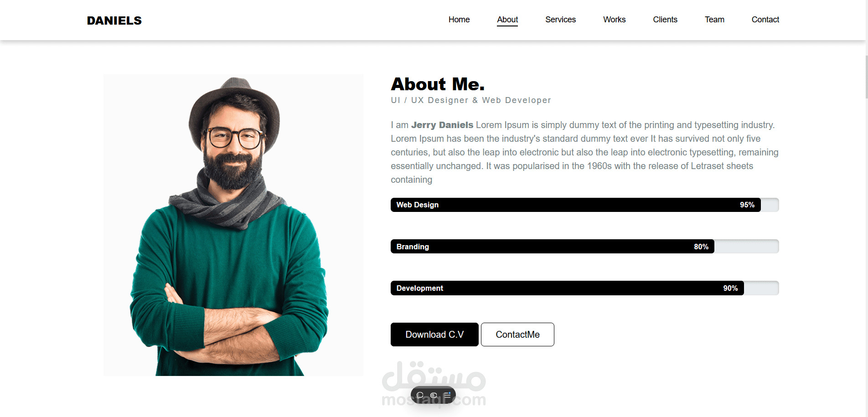Open the list menu icon in floating toolbar
868x417 pixels.
(x=447, y=395)
